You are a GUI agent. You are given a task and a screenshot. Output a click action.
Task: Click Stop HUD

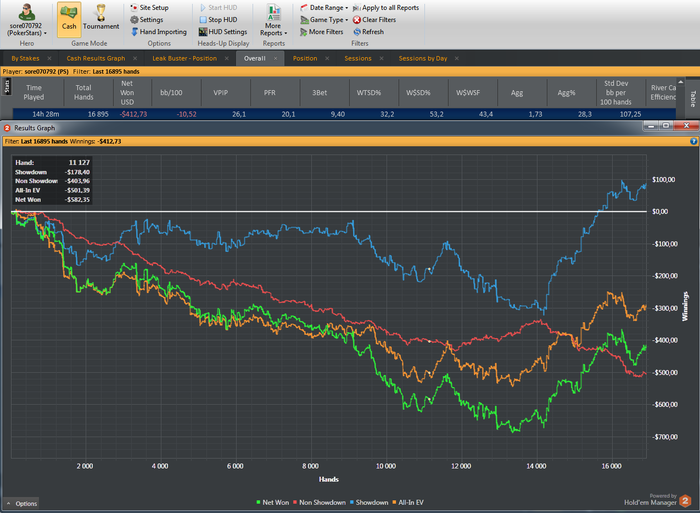pyautogui.click(x=218, y=20)
